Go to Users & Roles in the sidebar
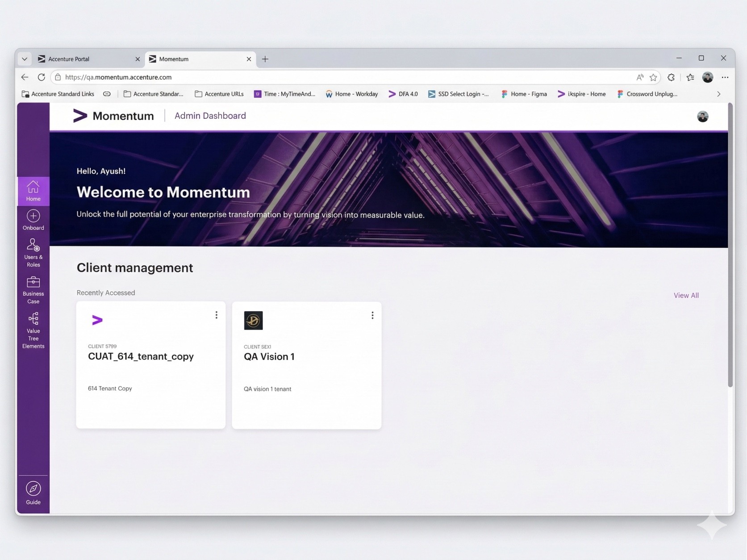 click(33, 253)
